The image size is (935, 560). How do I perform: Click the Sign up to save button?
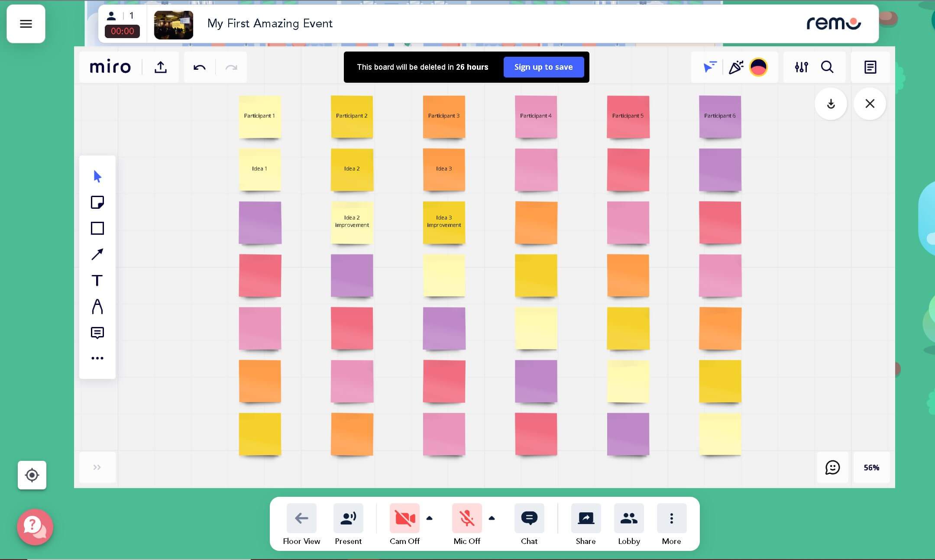pyautogui.click(x=544, y=67)
